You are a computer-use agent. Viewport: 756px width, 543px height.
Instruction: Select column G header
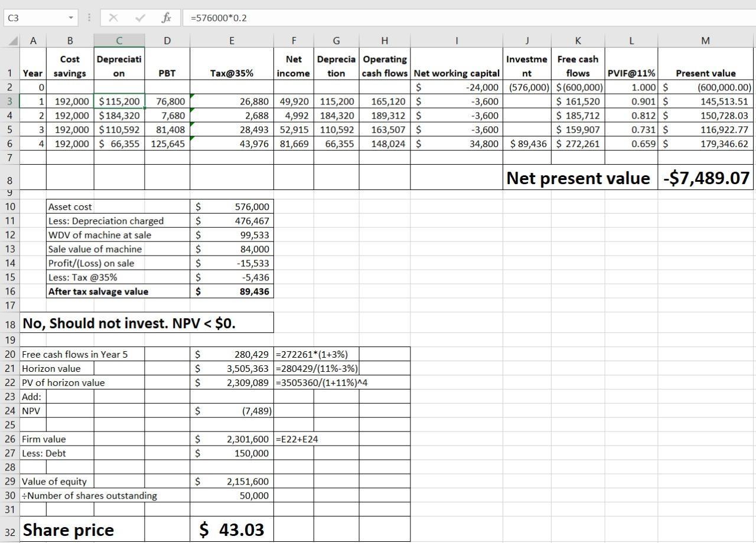pyautogui.click(x=336, y=40)
